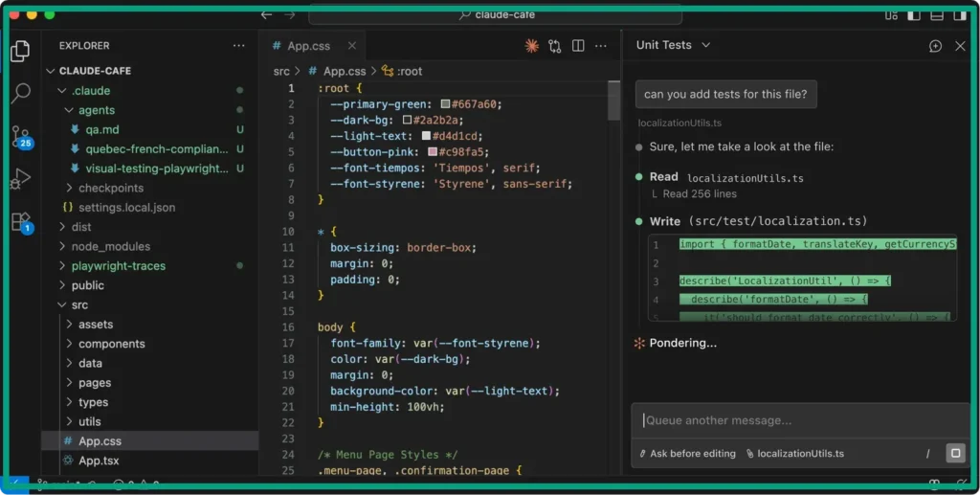Click the settings.local.json braces icon
Viewport: 980px width, 495px height.
pos(68,207)
